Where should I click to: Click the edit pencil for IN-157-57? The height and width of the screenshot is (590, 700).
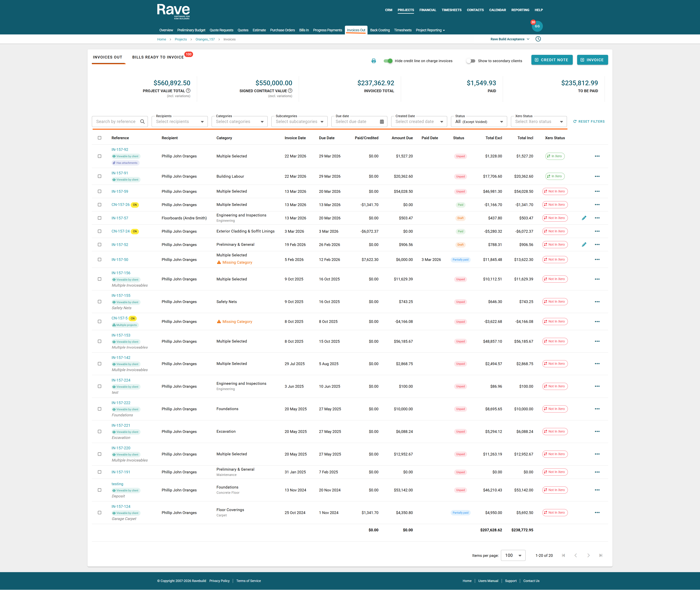tap(584, 218)
